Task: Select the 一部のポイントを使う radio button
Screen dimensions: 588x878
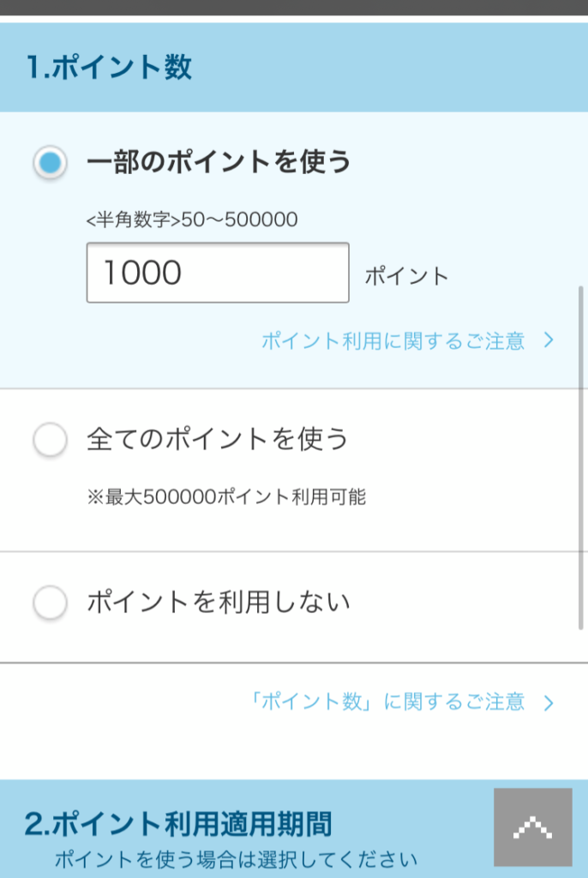Action: (50, 163)
